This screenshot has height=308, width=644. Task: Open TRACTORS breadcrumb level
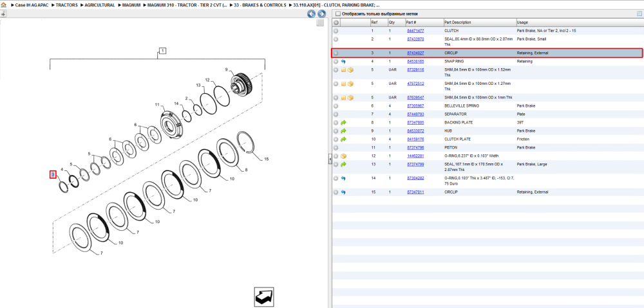click(x=66, y=5)
